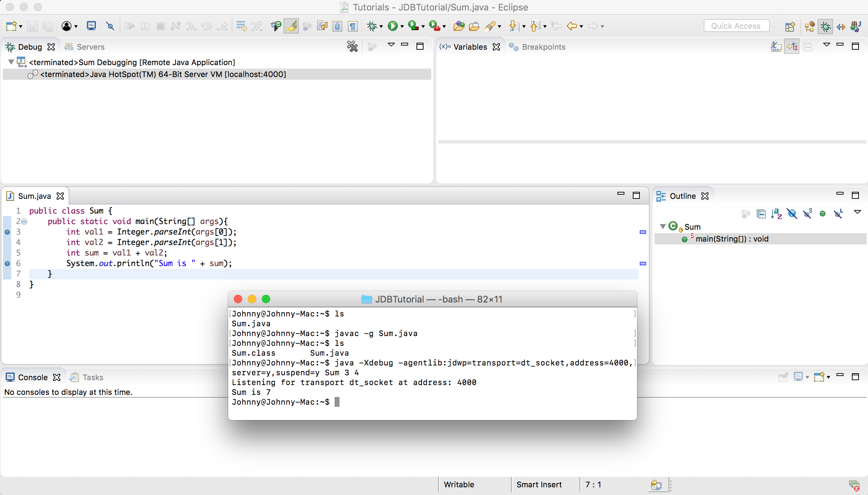This screenshot has width=868, height=495.
Task: Open Outline view menu triangle
Action: click(x=857, y=212)
